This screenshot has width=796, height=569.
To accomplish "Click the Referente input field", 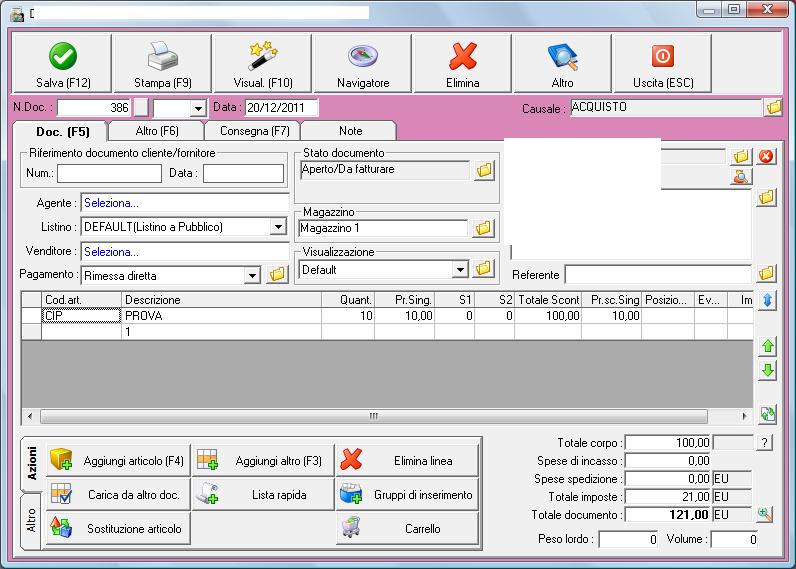I will point(657,274).
